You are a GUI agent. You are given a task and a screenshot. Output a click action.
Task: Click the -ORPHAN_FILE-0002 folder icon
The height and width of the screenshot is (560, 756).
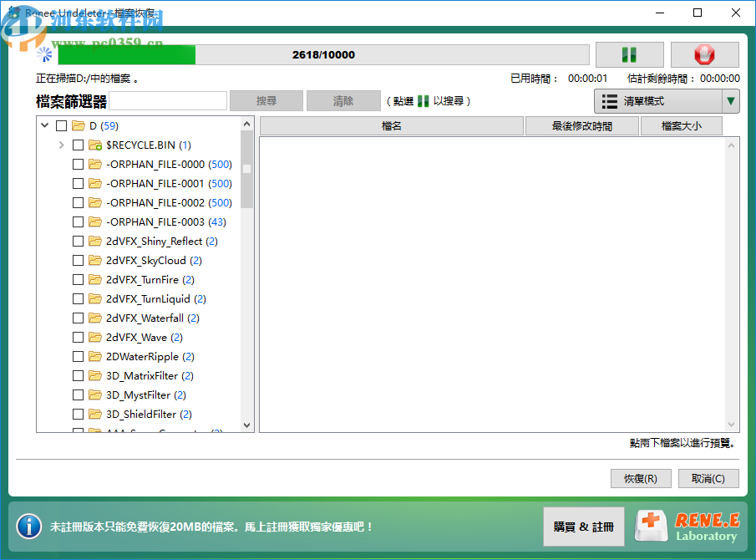[x=95, y=202]
